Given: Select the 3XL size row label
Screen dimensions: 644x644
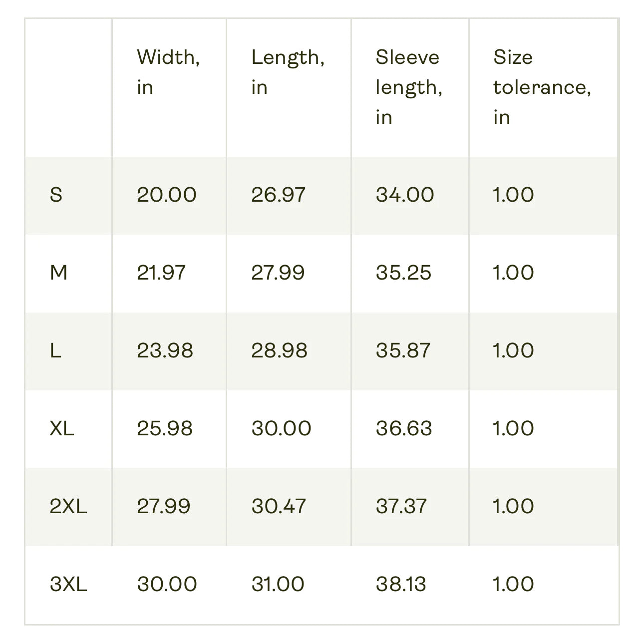Looking at the screenshot, I should point(68,584).
